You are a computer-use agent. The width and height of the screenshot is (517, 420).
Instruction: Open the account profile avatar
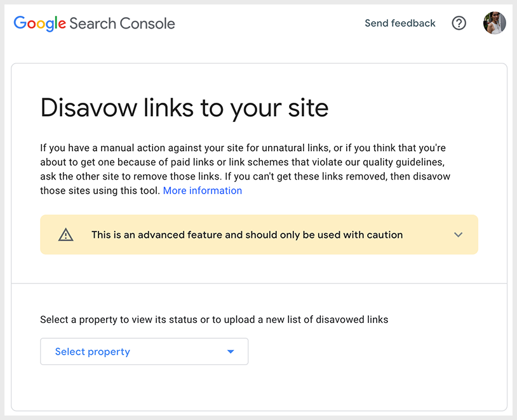click(x=494, y=23)
